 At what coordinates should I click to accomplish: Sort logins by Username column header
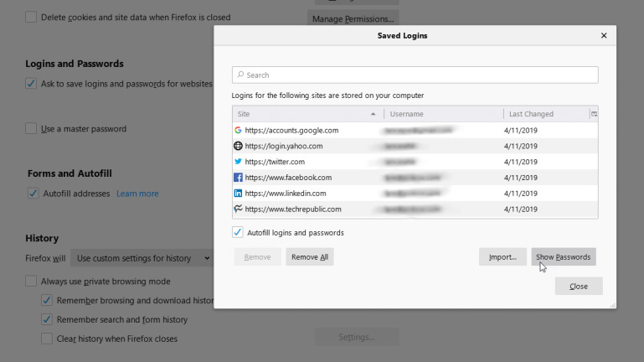[x=444, y=114]
